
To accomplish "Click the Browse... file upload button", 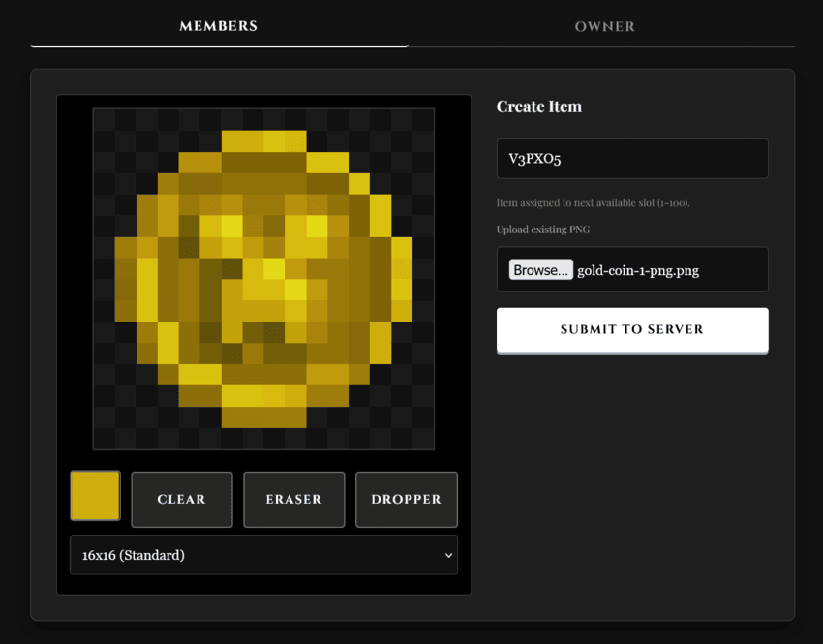I will (x=540, y=270).
